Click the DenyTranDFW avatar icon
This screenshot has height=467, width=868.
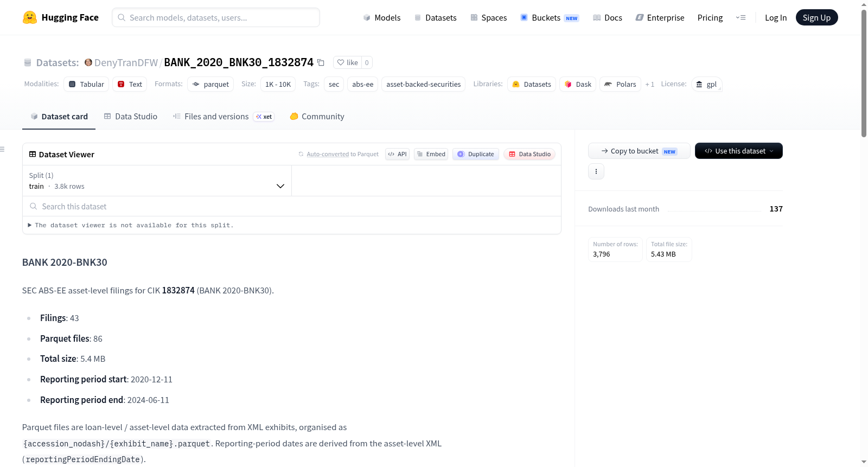88,62
